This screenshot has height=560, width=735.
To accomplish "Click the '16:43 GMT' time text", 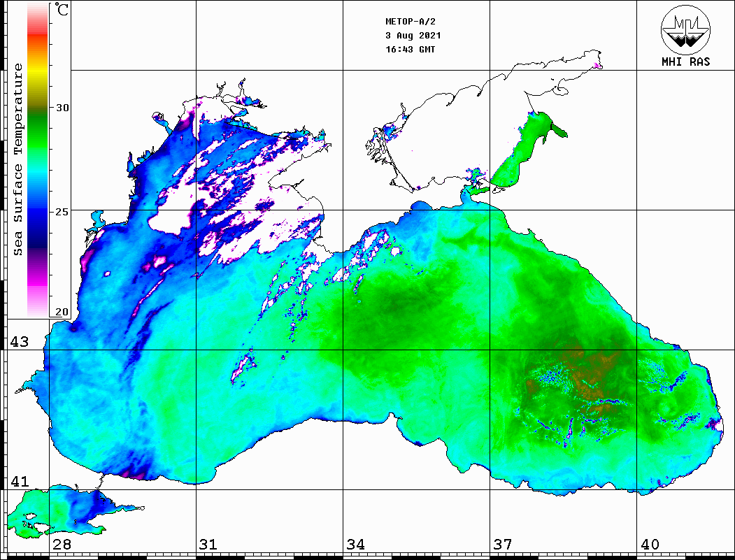I will tap(411, 49).
